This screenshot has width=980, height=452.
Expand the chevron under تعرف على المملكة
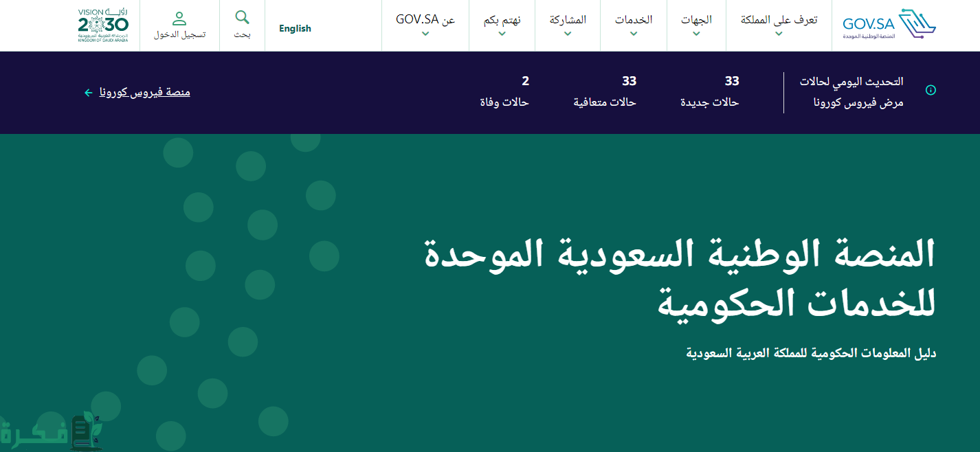(779, 34)
